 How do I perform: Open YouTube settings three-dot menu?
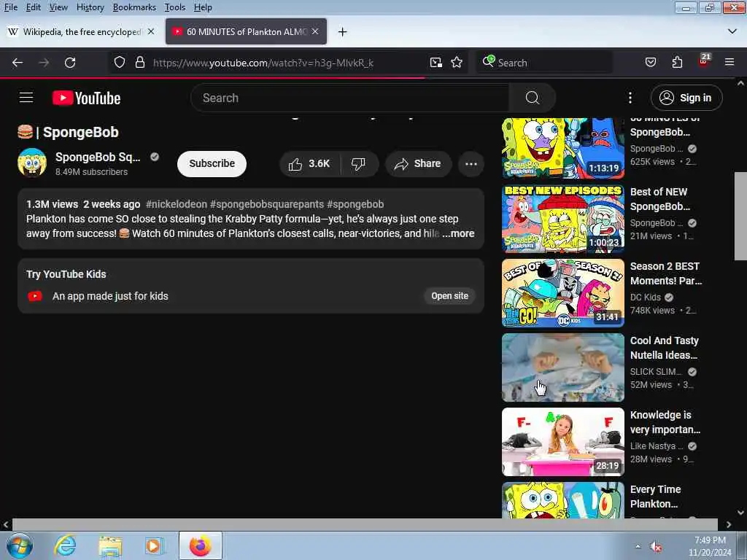630,98
